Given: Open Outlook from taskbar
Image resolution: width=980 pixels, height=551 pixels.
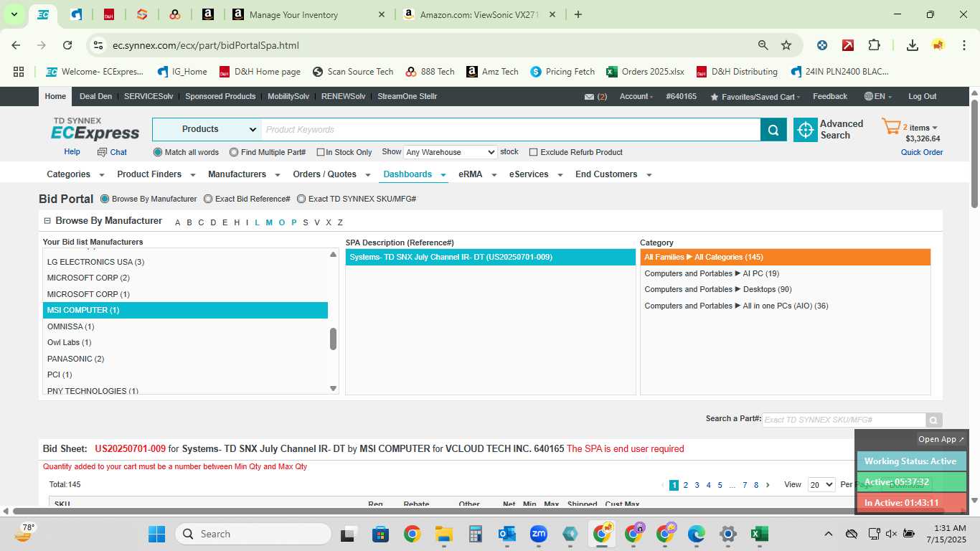Looking at the screenshot, I should (507, 534).
